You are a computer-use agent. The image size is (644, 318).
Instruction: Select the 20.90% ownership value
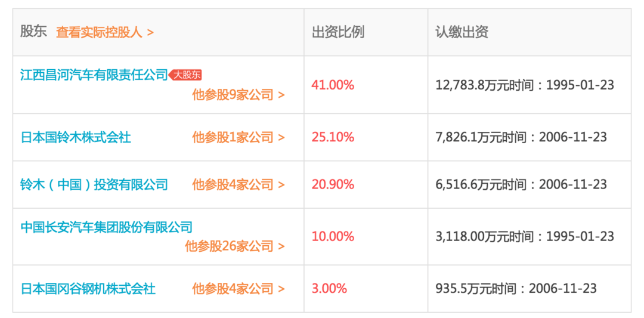click(x=333, y=184)
